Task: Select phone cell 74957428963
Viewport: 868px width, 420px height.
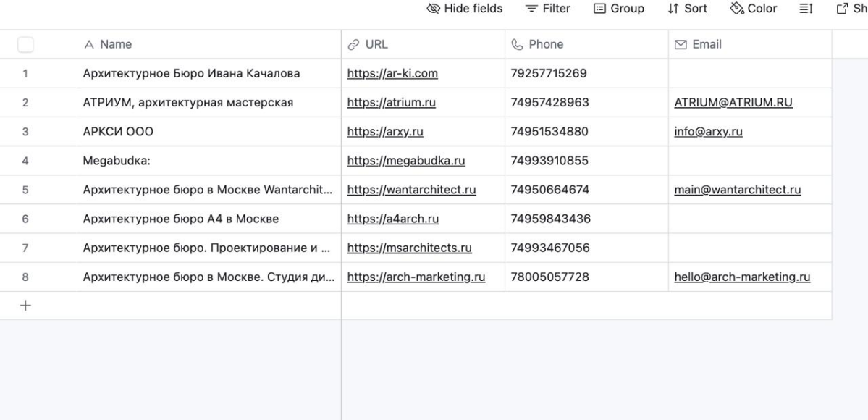Action: (587, 103)
